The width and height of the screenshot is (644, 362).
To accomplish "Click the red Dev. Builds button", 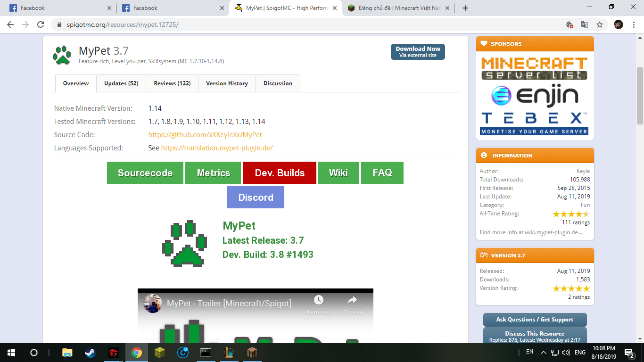I will [280, 173].
